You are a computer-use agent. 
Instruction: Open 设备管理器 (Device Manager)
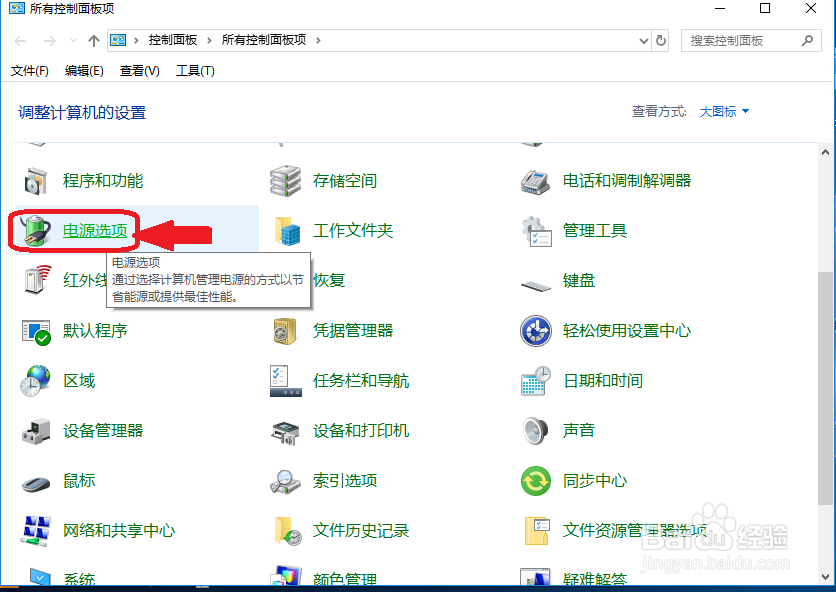click(105, 430)
